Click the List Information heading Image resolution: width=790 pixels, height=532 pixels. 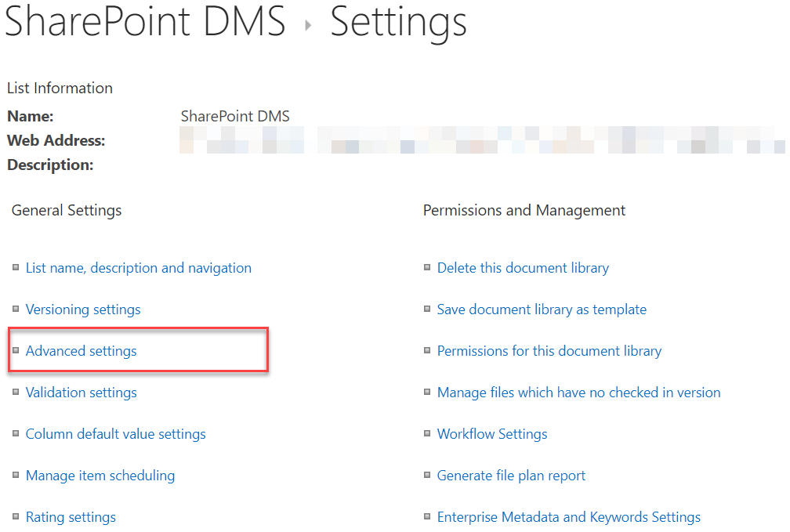[60, 89]
